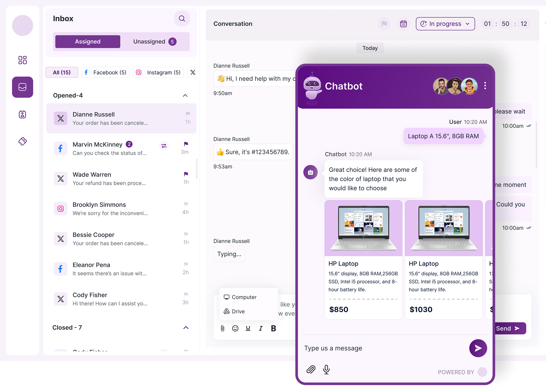
Task: Click the microphone icon in chatbot
Action: [326, 369]
